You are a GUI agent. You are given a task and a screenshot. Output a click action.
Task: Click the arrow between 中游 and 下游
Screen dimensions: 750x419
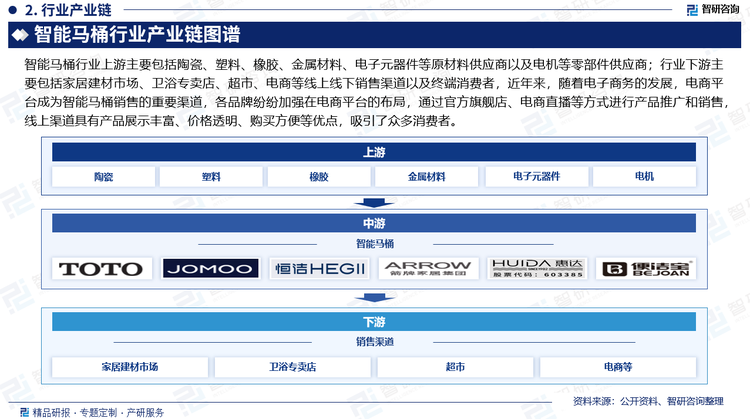[x=374, y=298]
